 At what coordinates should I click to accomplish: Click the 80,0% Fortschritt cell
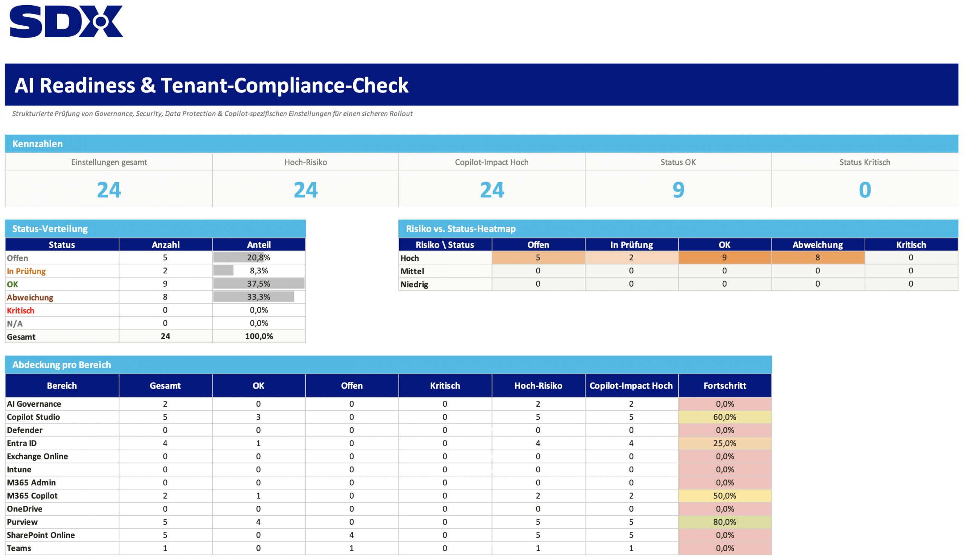click(725, 522)
